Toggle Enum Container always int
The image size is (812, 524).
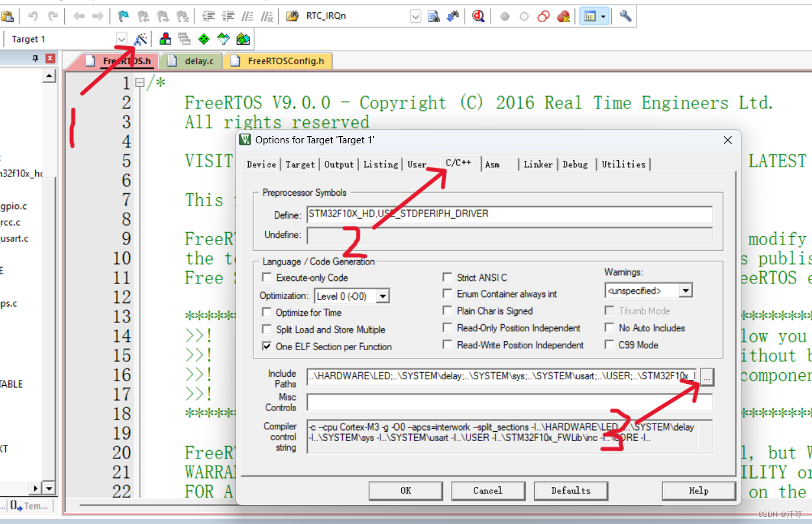pyautogui.click(x=447, y=294)
